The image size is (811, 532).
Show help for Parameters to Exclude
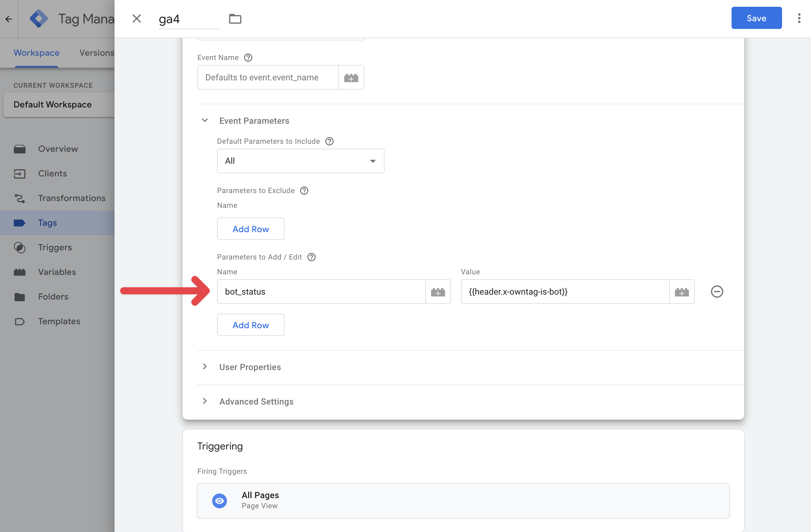[304, 191]
